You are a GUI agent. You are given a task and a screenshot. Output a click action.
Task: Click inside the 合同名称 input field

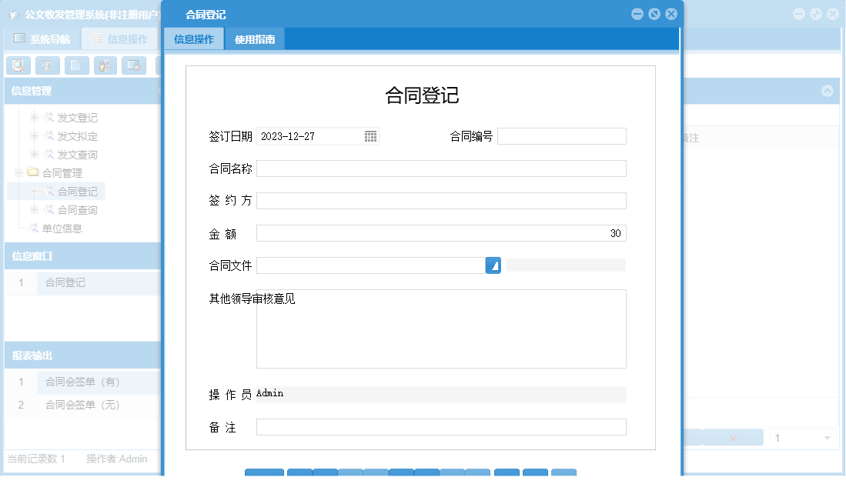point(441,168)
